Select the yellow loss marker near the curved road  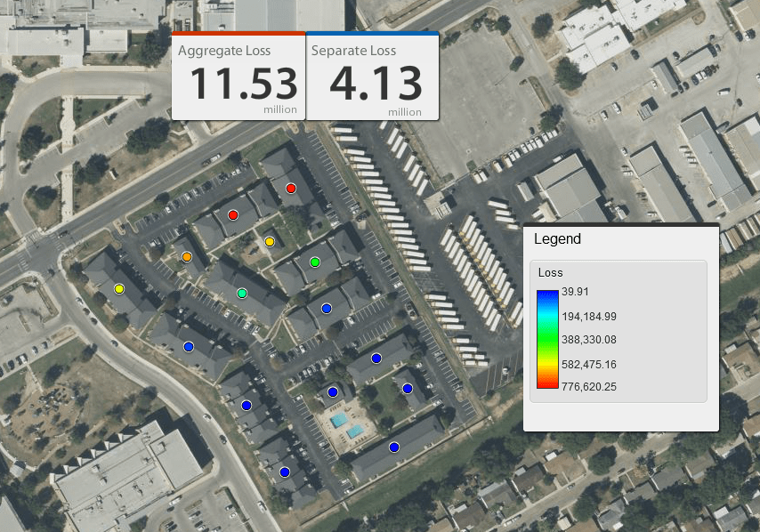(119, 289)
